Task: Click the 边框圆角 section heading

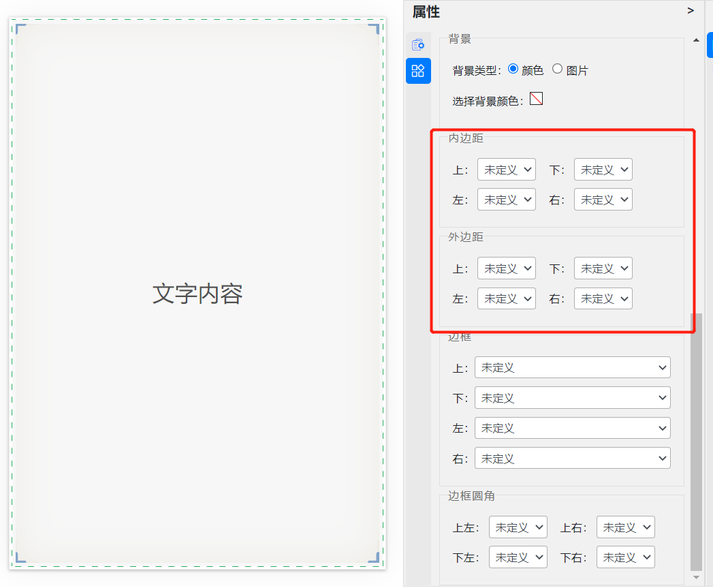Action: [471, 495]
